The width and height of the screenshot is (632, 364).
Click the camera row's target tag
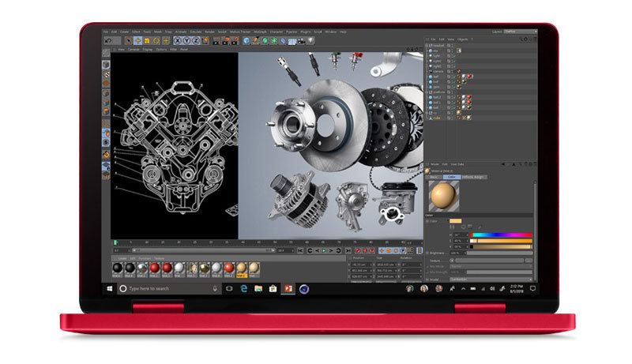coord(459,71)
